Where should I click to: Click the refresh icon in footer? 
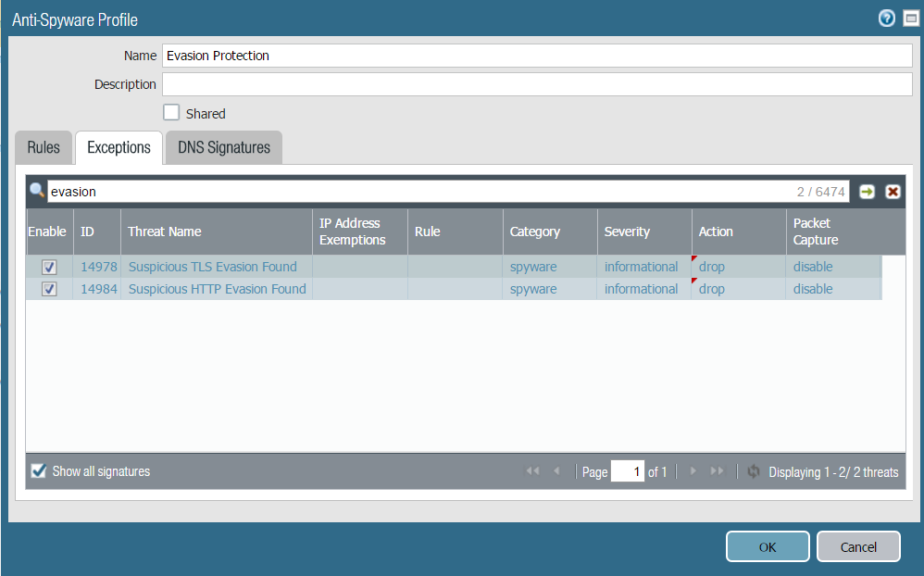(x=754, y=471)
